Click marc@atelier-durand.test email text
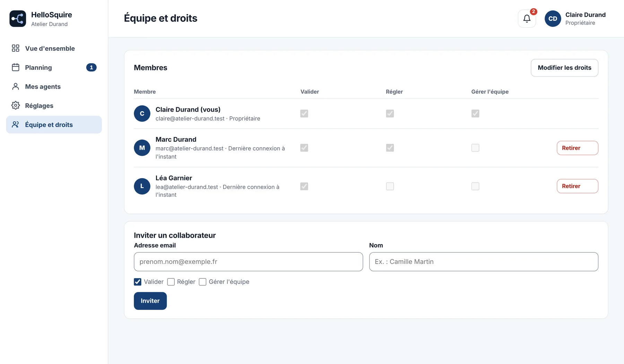The height and width of the screenshot is (364, 624). [189, 148]
